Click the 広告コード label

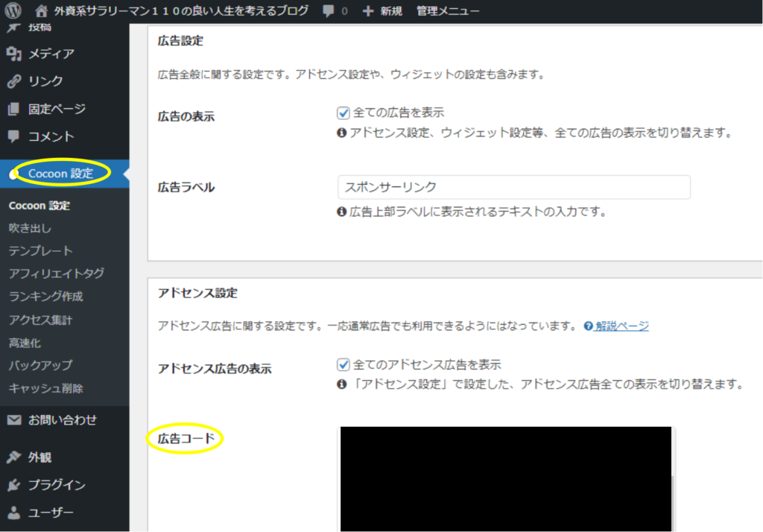pyautogui.click(x=186, y=439)
